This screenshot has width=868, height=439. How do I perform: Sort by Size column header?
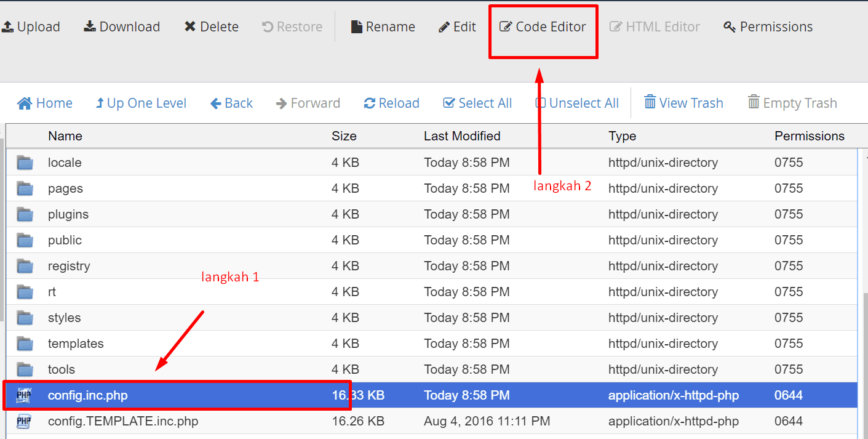344,136
